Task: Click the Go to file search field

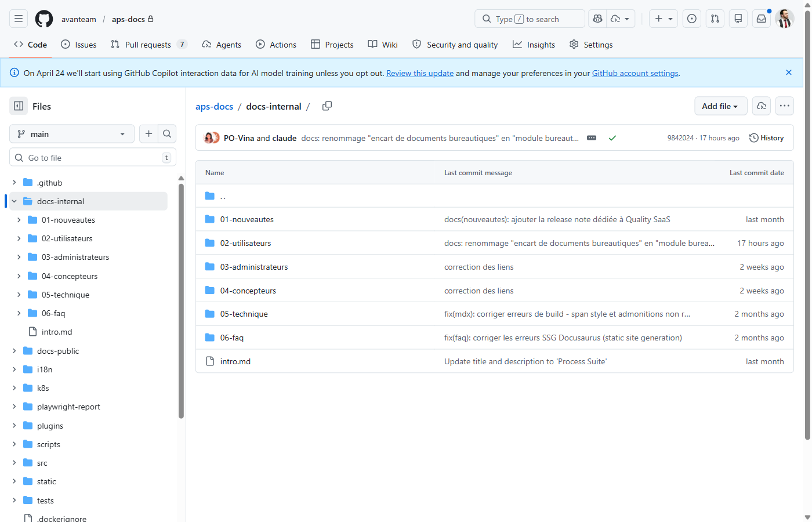Action: 93,157
